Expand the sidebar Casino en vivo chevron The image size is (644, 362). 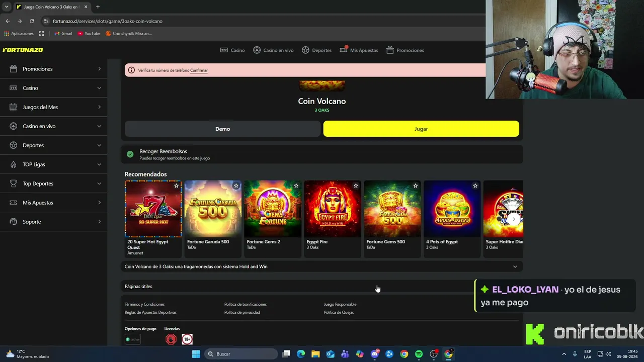(99, 126)
